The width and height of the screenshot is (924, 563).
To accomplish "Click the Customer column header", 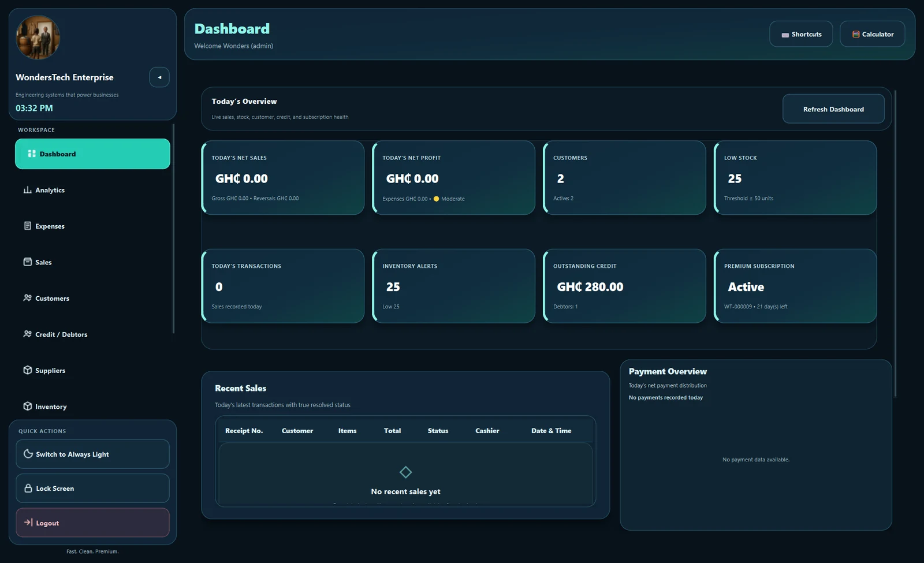I will tap(297, 431).
